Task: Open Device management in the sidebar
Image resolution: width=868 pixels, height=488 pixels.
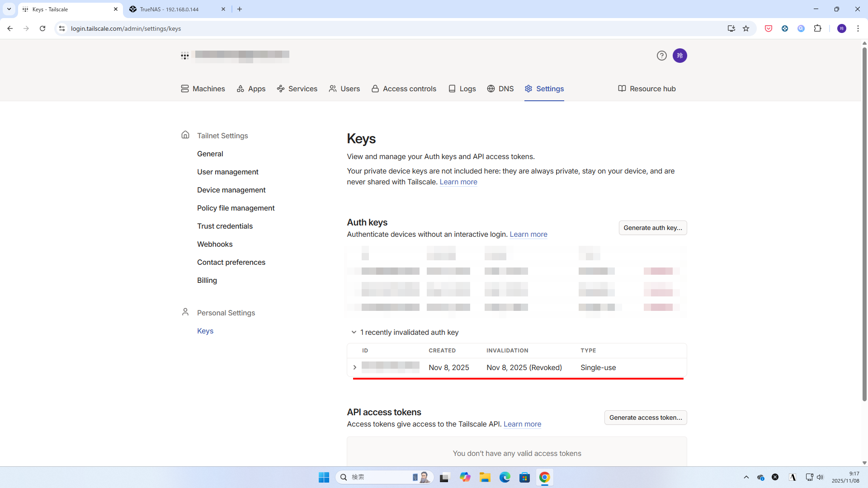Action: (x=231, y=190)
